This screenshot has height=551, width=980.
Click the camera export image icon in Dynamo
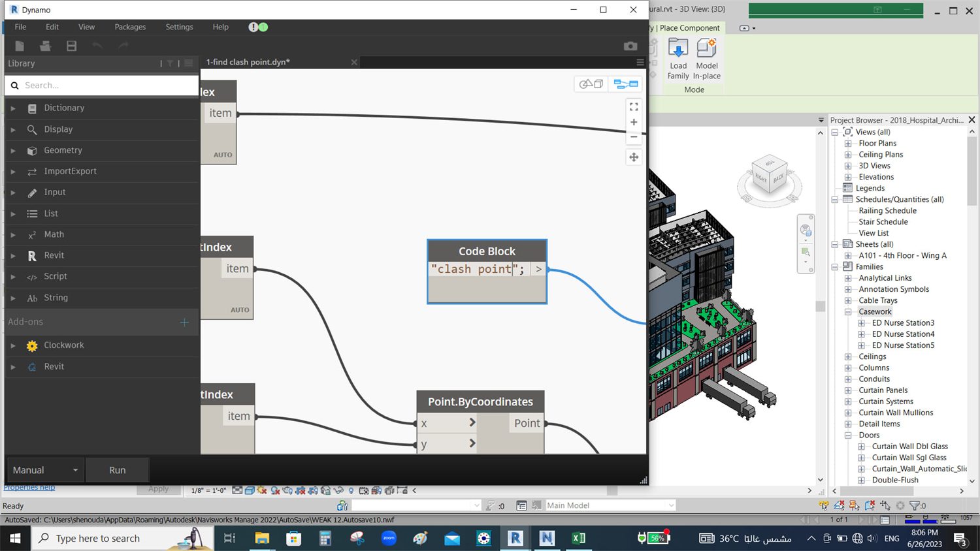[630, 46]
